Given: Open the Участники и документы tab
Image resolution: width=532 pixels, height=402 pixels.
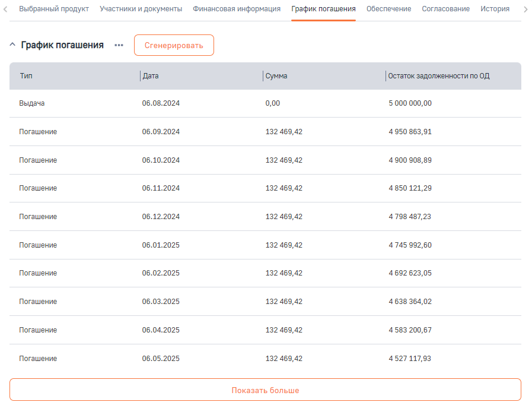Looking at the screenshot, I should click(x=141, y=9).
